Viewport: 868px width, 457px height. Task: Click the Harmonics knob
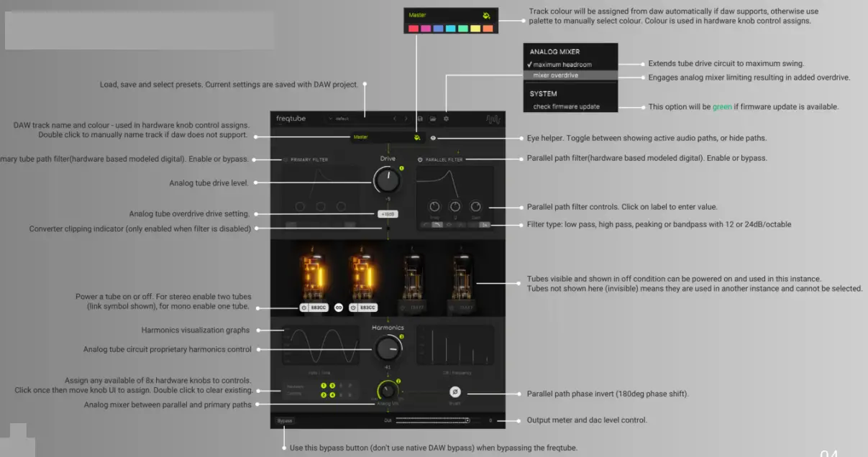(388, 348)
